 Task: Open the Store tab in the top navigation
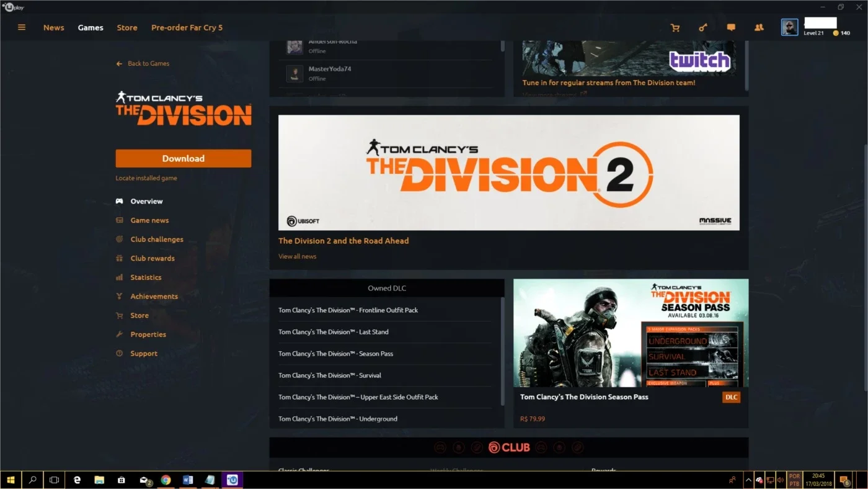(x=127, y=27)
